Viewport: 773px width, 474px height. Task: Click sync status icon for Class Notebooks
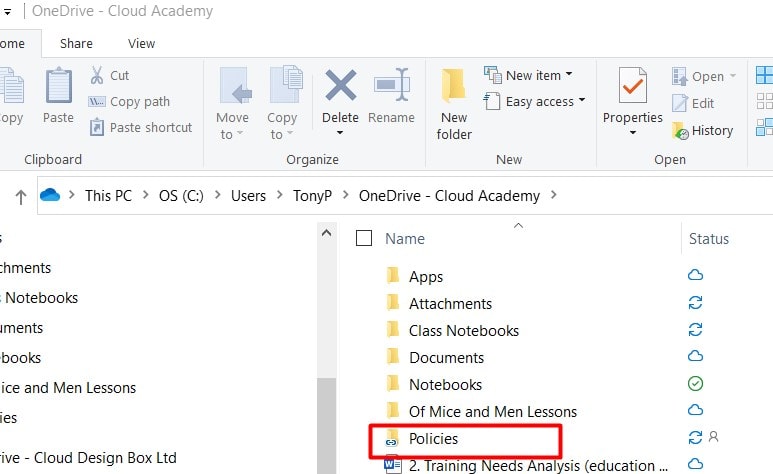pos(695,329)
